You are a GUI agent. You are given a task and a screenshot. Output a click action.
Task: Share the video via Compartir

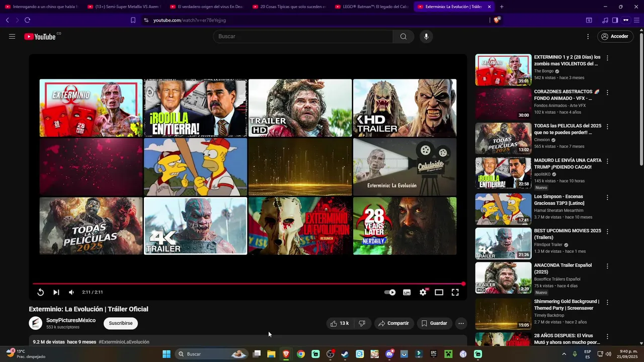pos(393,323)
